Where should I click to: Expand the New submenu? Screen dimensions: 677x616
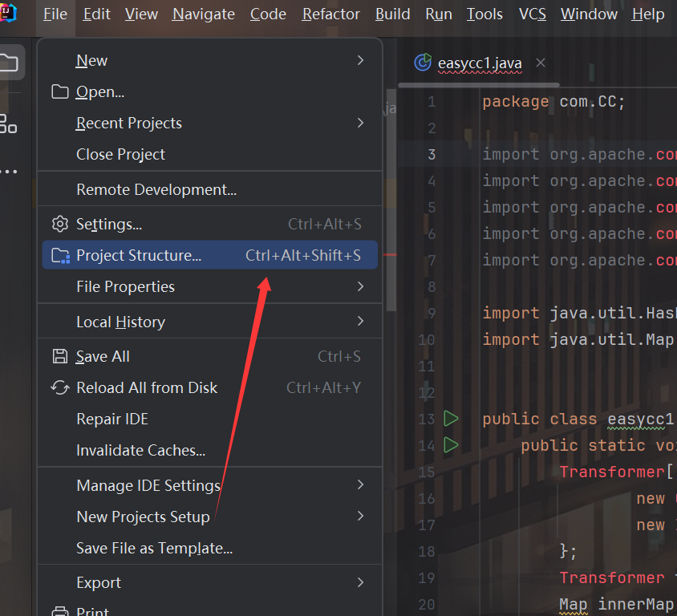click(x=360, y=60)
